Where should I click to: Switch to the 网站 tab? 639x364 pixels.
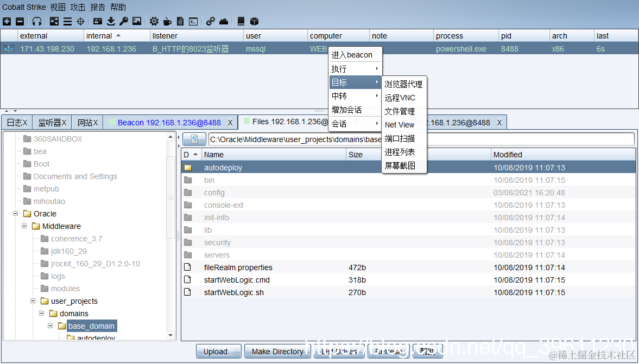(x=87, y=123)
